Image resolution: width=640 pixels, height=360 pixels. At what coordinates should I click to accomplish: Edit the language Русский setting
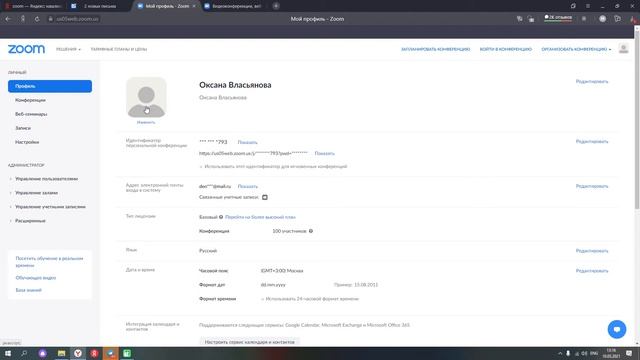(592, 251)
